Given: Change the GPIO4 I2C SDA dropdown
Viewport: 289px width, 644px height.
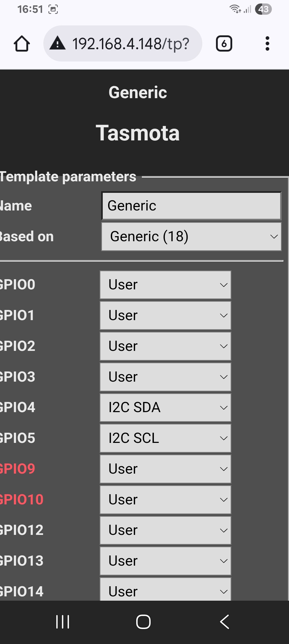Looking at the screenshot, I should tap(165, 408).
